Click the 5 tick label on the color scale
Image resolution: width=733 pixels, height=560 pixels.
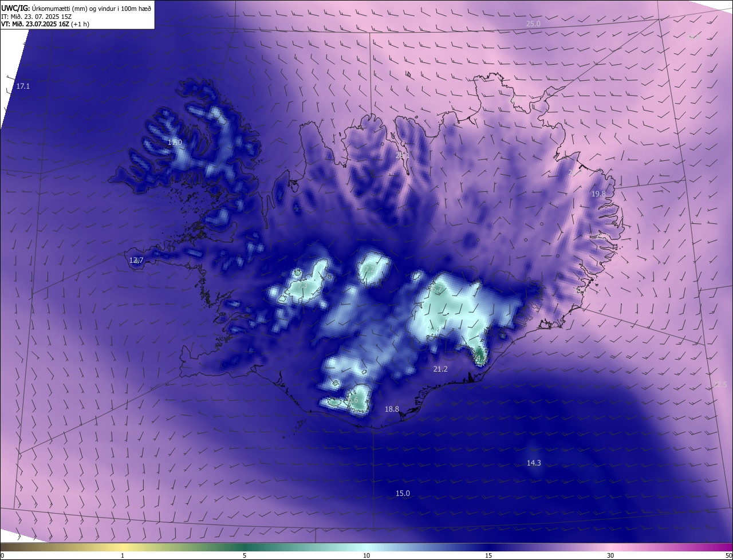pos(245,555)
